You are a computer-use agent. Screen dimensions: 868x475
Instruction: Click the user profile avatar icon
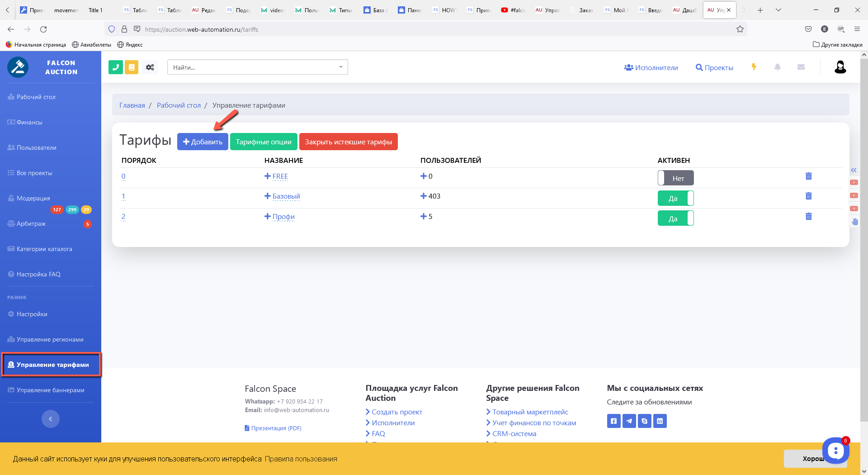pyautogui.click(x=840, y=67)
